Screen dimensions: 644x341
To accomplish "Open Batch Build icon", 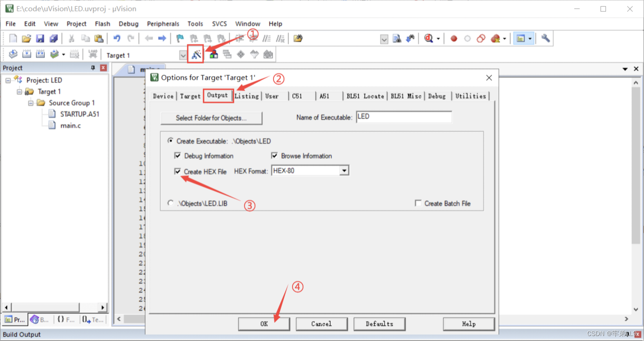I will (x=54, y=54).
